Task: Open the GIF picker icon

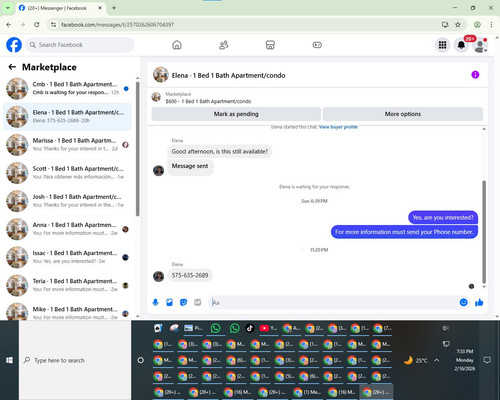Action: click(x=198, y=302)
